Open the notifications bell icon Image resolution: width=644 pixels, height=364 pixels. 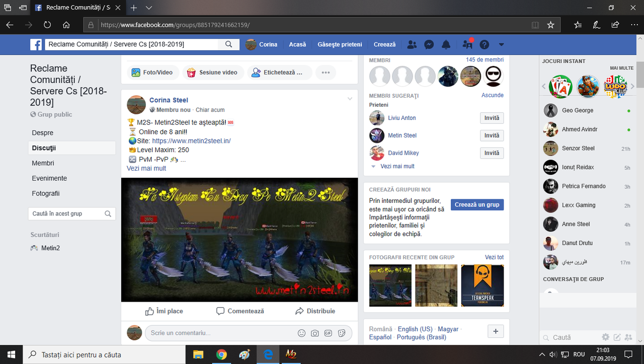pos(446,44)
